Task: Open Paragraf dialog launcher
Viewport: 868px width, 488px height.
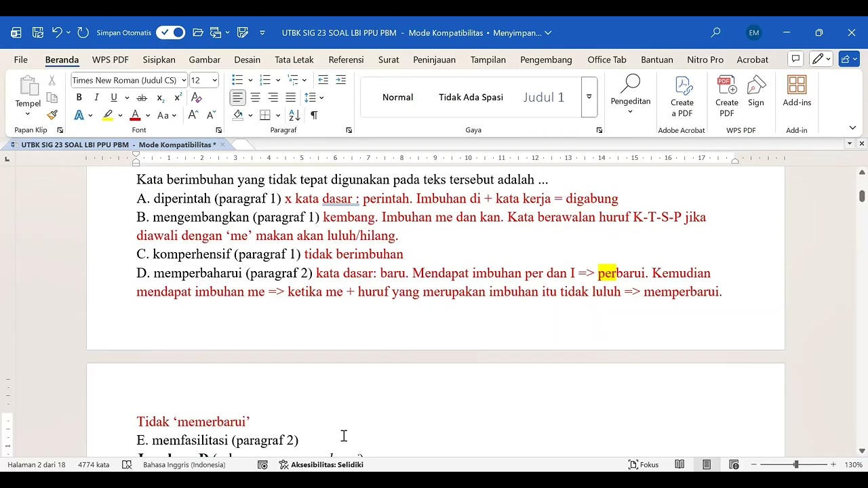Action: [x=349, y=130]
